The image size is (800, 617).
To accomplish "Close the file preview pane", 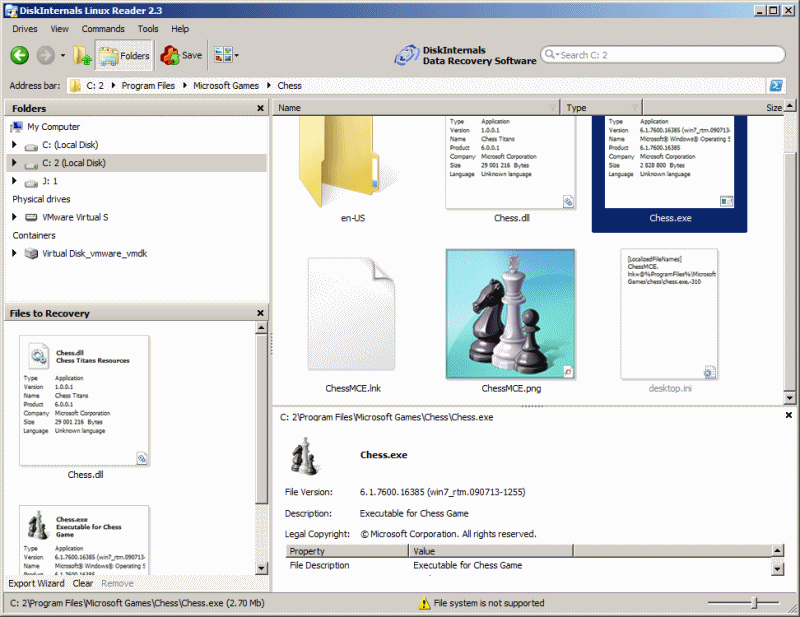I will click(788, 415).
